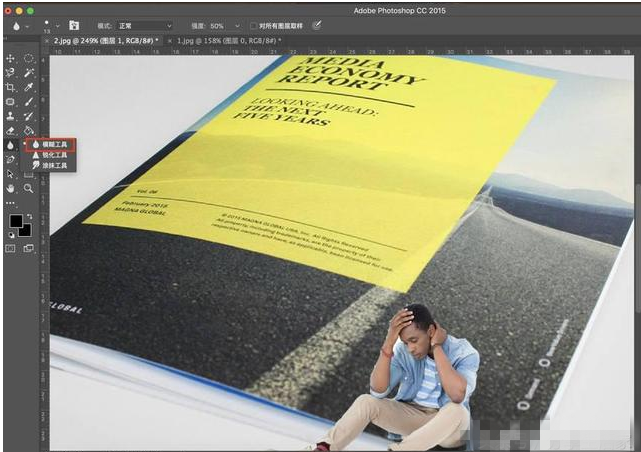Switch to the 2.jpg document tab
Screen dimensions: 641x452
coord(106,40)
